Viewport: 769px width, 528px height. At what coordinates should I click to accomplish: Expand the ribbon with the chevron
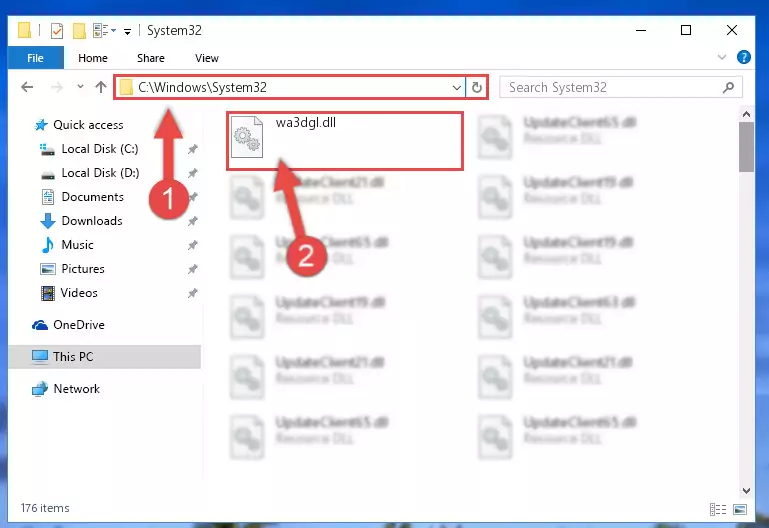pos(721,57)
